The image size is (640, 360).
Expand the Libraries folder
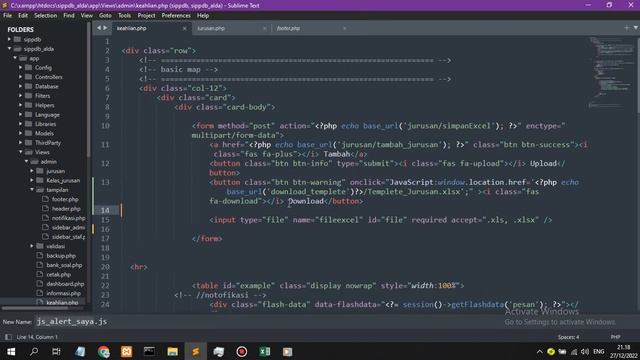tap(21, 124)
